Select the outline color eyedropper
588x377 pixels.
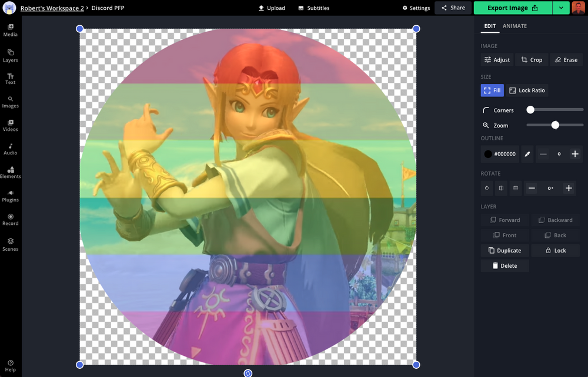pos(526,154)
